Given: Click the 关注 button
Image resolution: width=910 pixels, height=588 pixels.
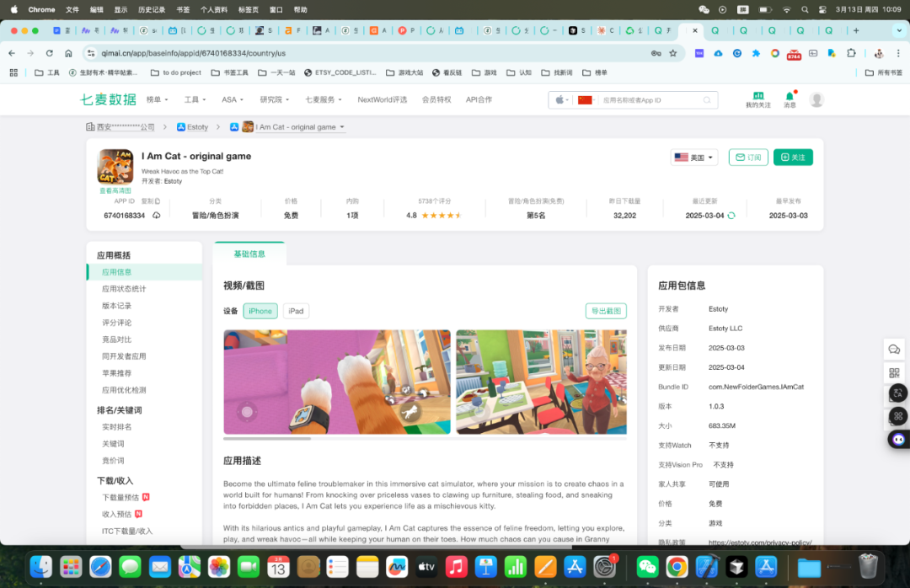Looking at the screenshot, I should tap(793, 158).
